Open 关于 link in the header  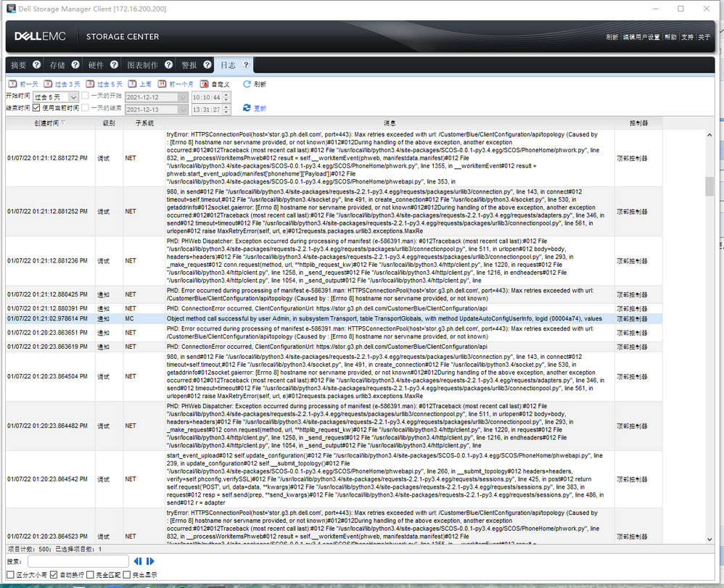pos(704,37)
